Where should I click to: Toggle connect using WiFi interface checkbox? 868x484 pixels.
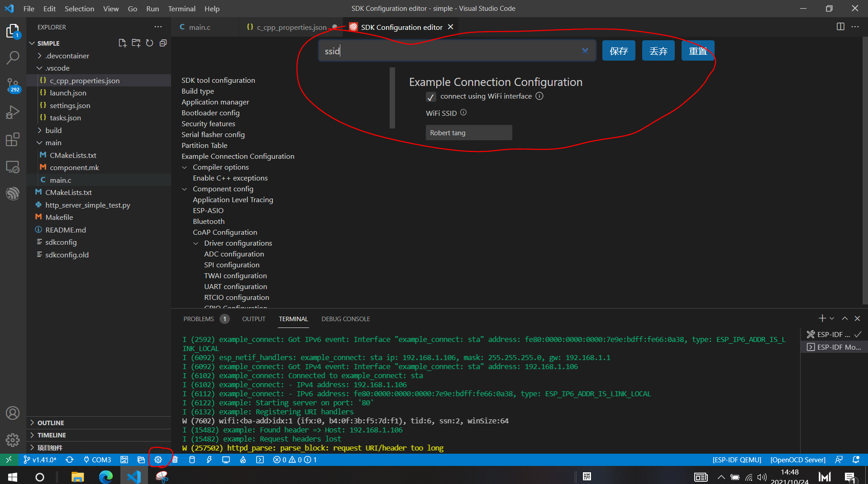tap(431, 97)
